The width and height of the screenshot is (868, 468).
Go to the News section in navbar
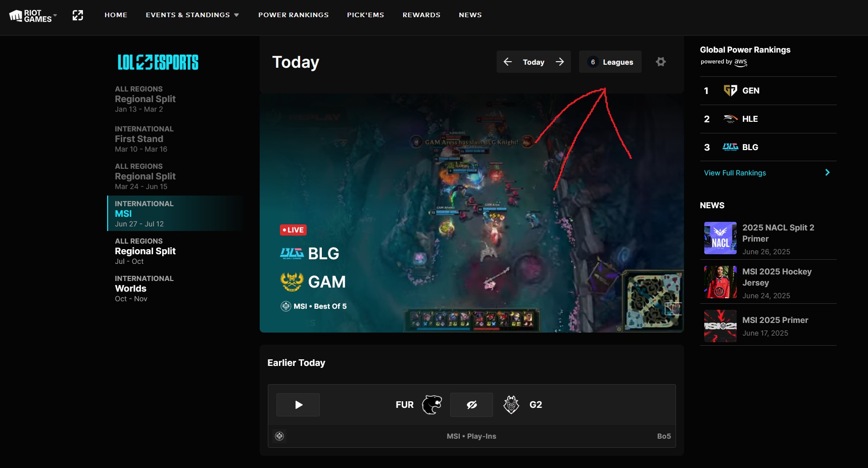point(470,15)
